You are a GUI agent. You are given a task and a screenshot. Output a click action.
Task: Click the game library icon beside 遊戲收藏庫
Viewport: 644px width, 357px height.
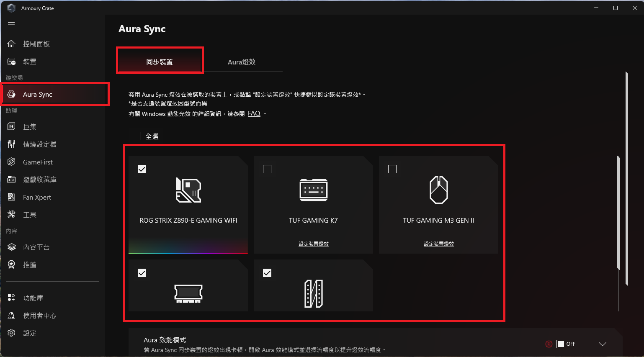pos(11,179)
